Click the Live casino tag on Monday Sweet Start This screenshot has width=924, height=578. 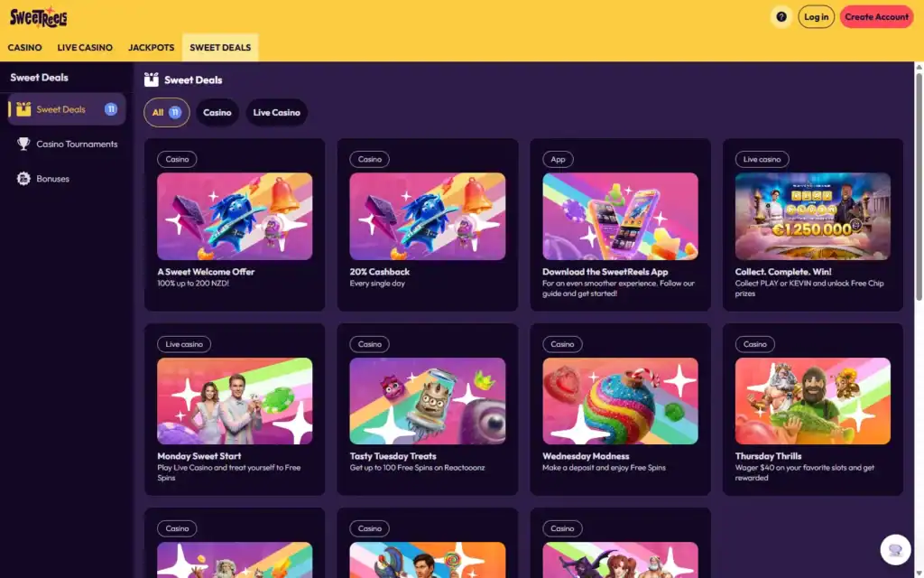pyautogui.click(x=184, y=344)
